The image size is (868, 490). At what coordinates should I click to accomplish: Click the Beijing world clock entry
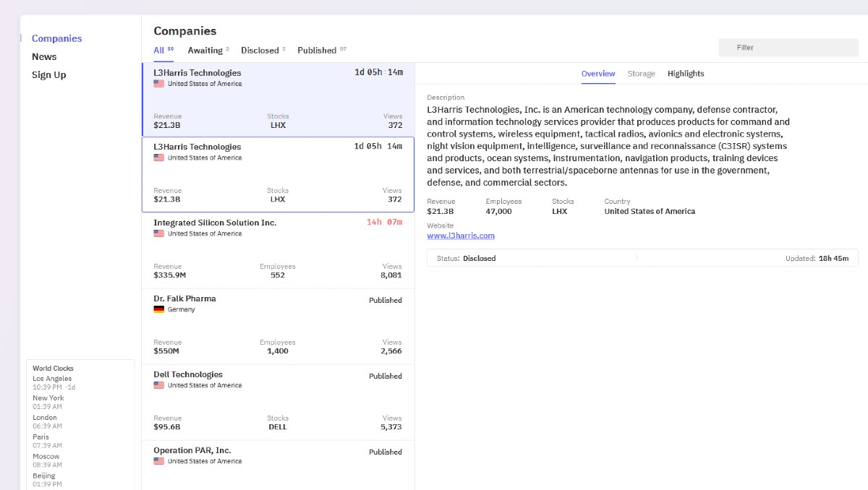(47, 481)
